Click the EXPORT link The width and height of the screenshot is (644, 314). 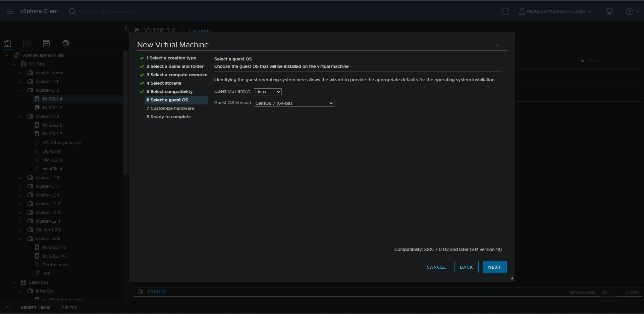click(157, 291)
